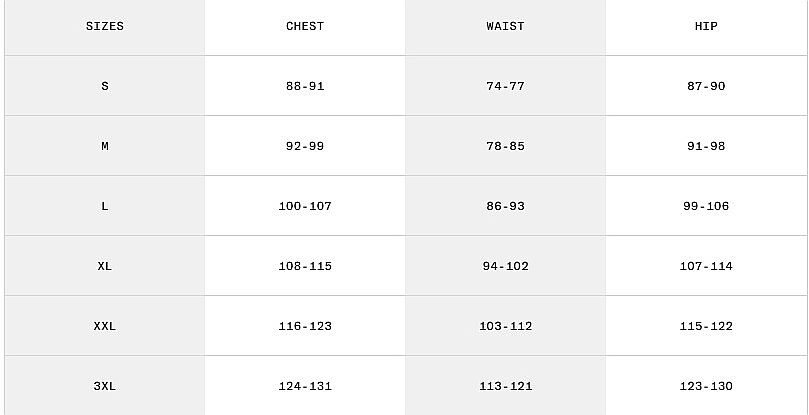The height and width of the screenshot is (415, 809).
Task: Select the XL size row label
Action: click(105, 266)
